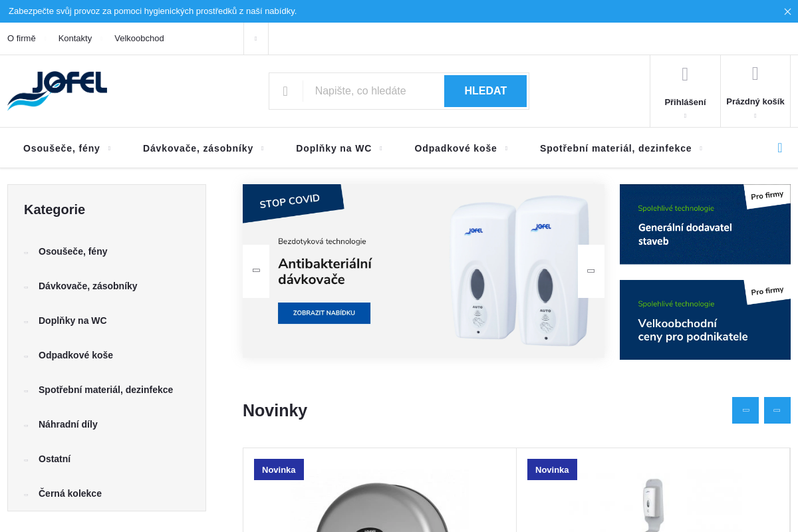Expand the Dávkovače, zásobníky menu
This screenshot has width=798, height=532.
click(x=203, y=148)
